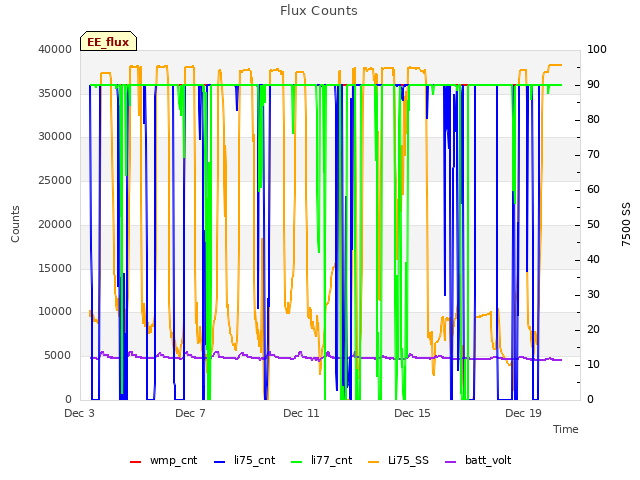Click the 25000 left axis label

click(55, 180)
